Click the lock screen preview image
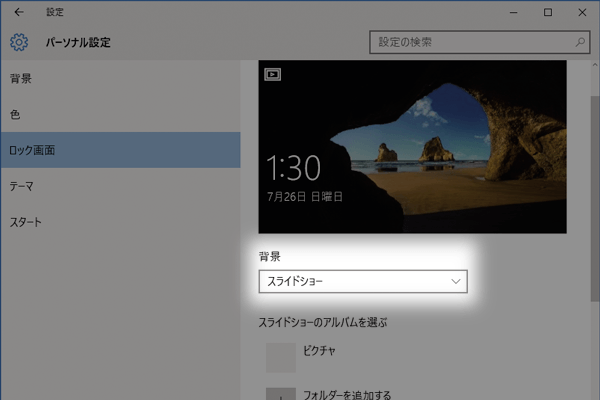This screenshot has height=400, width=600. 412,147
